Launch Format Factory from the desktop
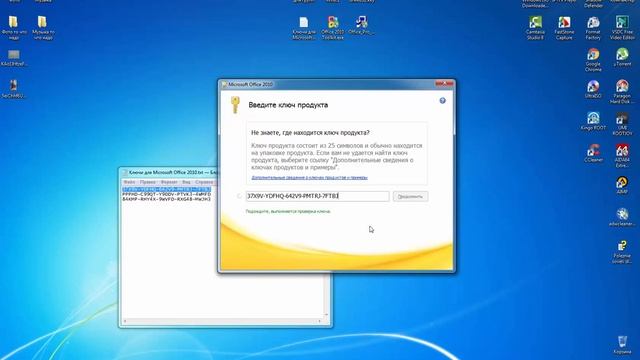The image size is (640, 360). (x=593, y=27)
